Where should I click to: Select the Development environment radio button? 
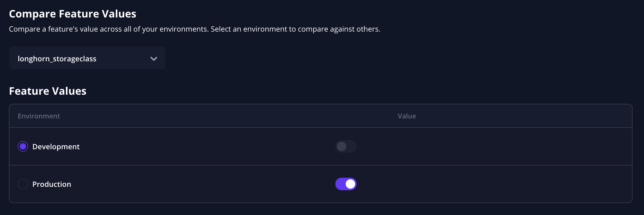[x=23, y=146]
